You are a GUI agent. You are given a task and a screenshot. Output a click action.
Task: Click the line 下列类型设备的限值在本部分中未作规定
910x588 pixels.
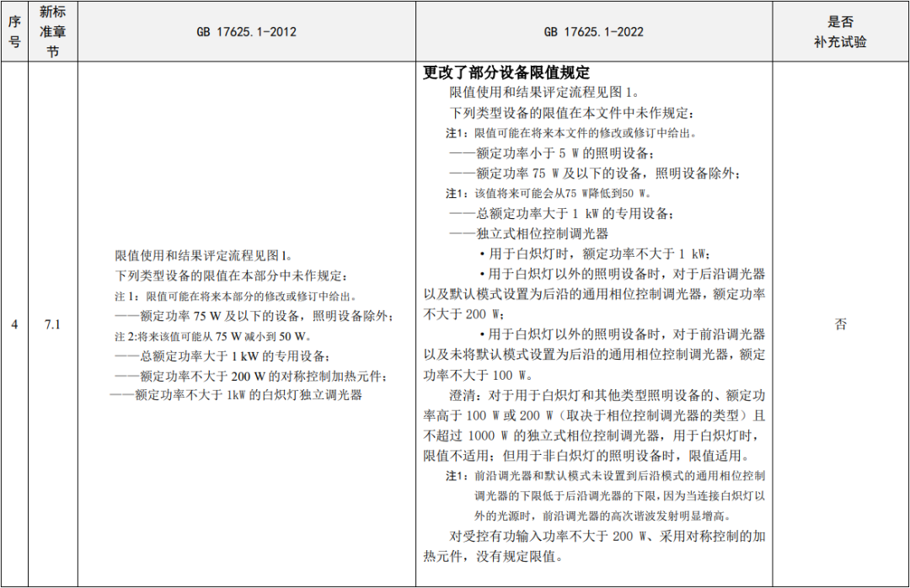coord(230,275)
